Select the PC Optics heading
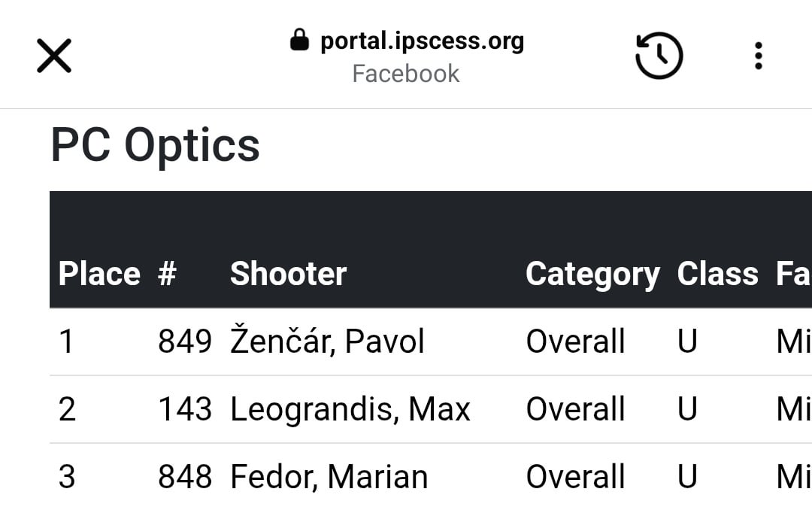The width and height of the screenshot is (812, 507). [156, 145]
